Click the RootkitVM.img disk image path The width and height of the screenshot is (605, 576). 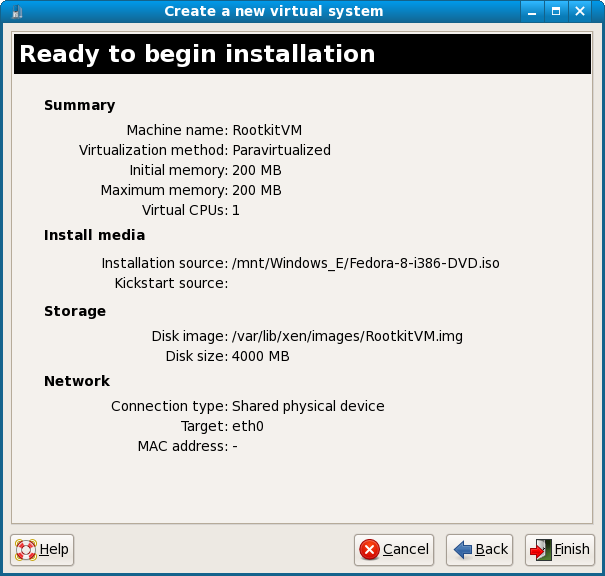pyautogui.click(x=347, y=336)
